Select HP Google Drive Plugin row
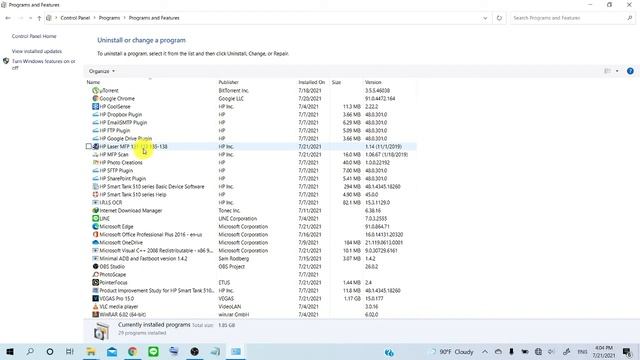The height and width of the screenshot is (360, 640). click(251, 139)
